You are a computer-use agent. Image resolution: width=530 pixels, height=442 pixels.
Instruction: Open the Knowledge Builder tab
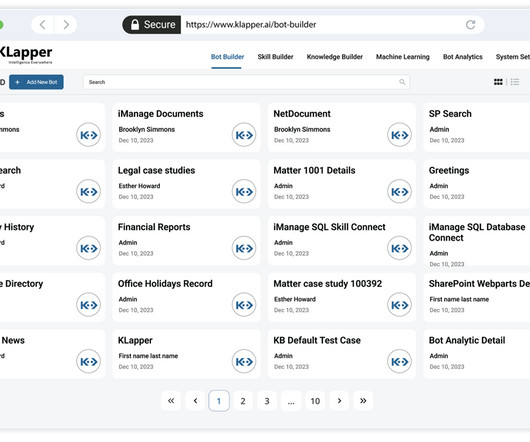(x=335, y=57)
